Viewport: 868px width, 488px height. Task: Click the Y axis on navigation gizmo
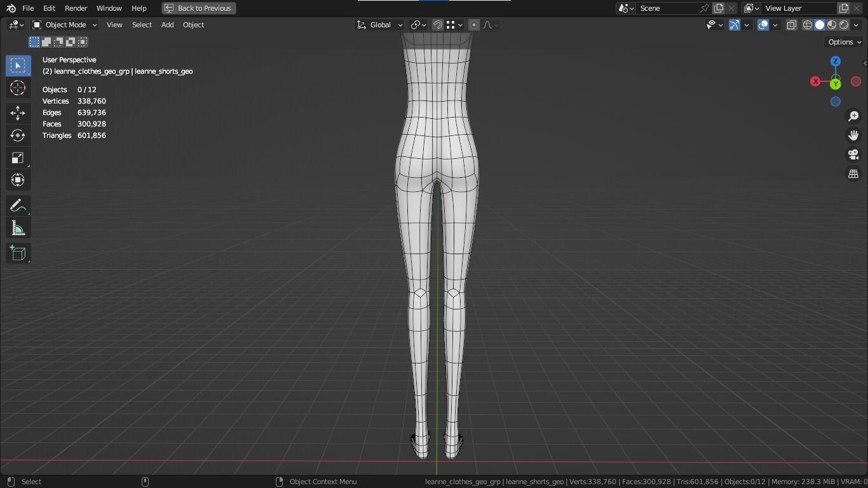[836, 83]
